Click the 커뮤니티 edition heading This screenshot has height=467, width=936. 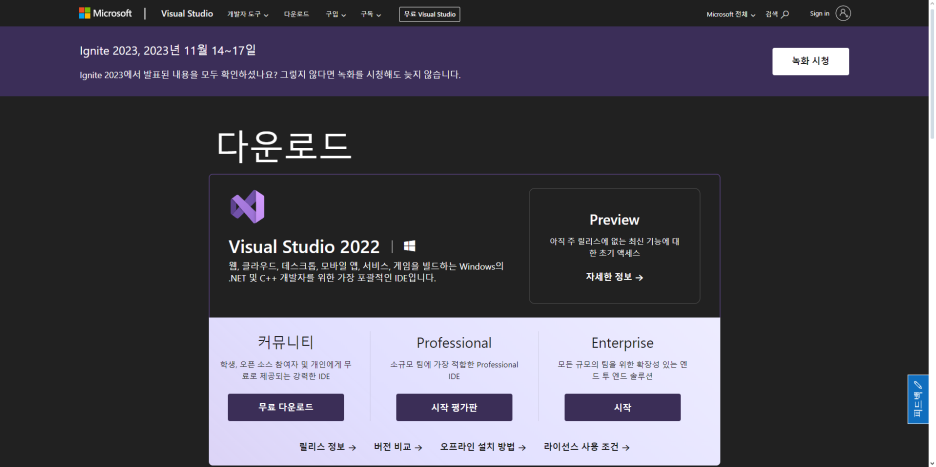coord(286,342)
